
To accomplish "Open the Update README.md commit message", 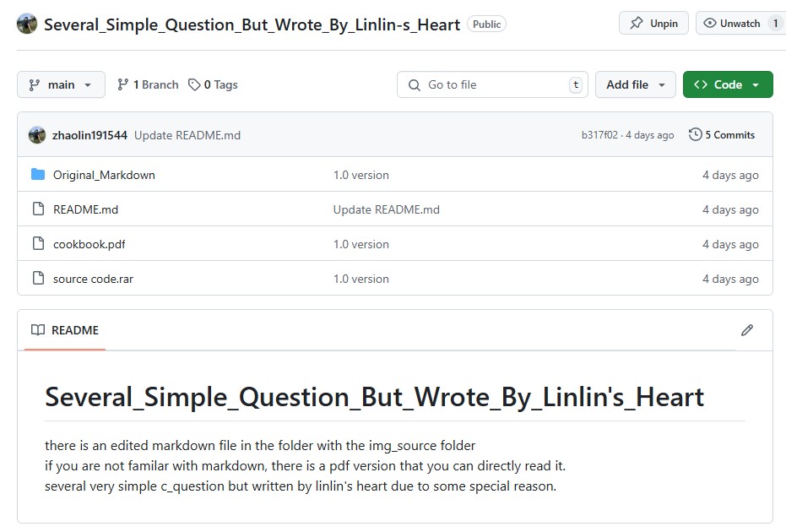I will point(187,135).
